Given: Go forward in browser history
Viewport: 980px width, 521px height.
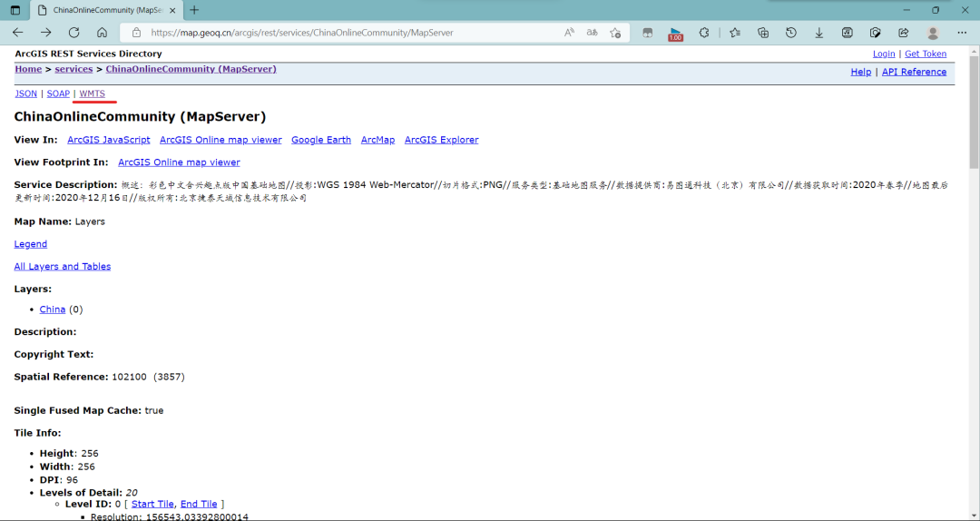Looking at the screenshot, I should point(45,33).
